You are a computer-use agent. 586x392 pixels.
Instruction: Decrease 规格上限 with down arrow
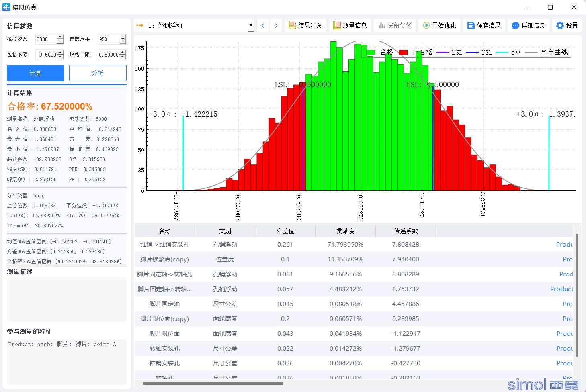(x=123, y=57)
